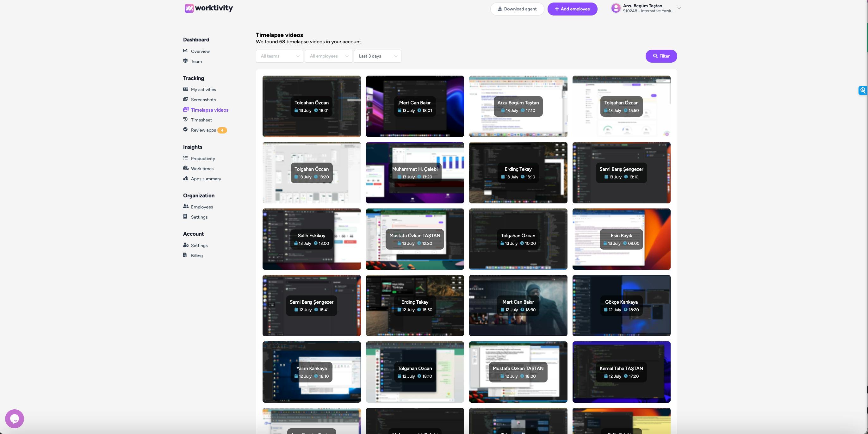Screen dimensions: 868x434
Task: Click the Download agent button
Action: pos(517,9)
